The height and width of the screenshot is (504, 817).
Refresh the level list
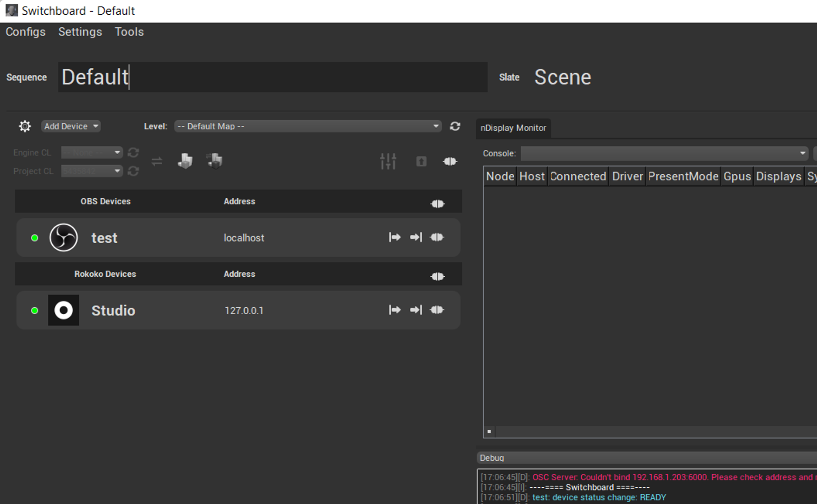(x=455, y=126)
